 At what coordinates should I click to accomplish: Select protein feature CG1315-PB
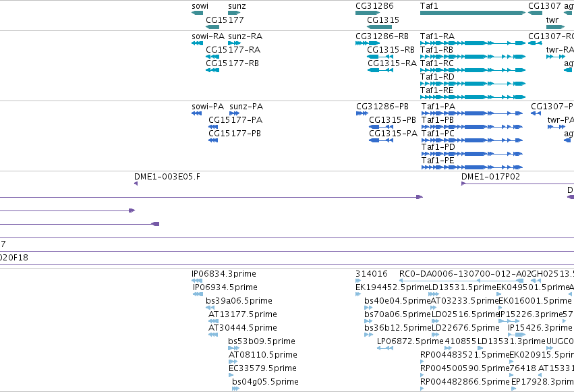tap(380, 127)
